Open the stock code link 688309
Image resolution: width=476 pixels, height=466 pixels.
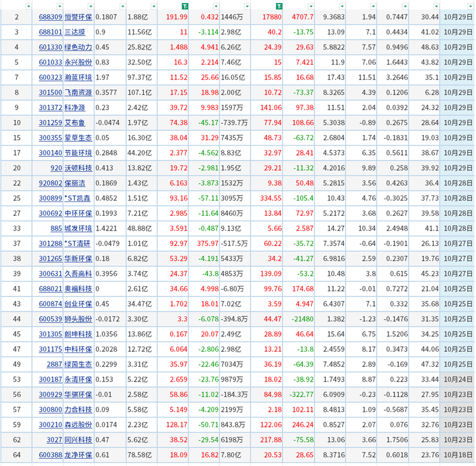click(51, 18)
